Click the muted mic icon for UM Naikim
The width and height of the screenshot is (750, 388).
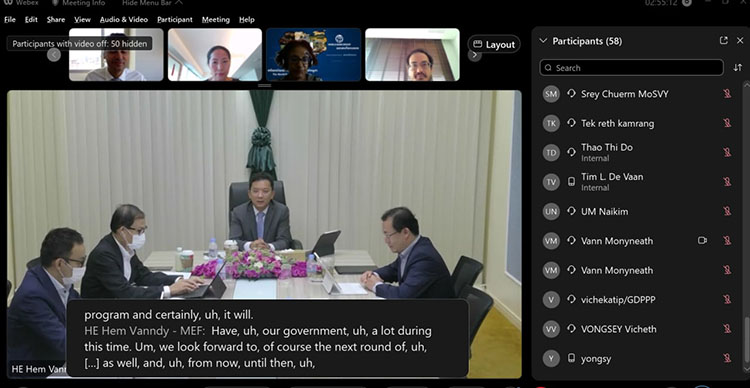727,211
